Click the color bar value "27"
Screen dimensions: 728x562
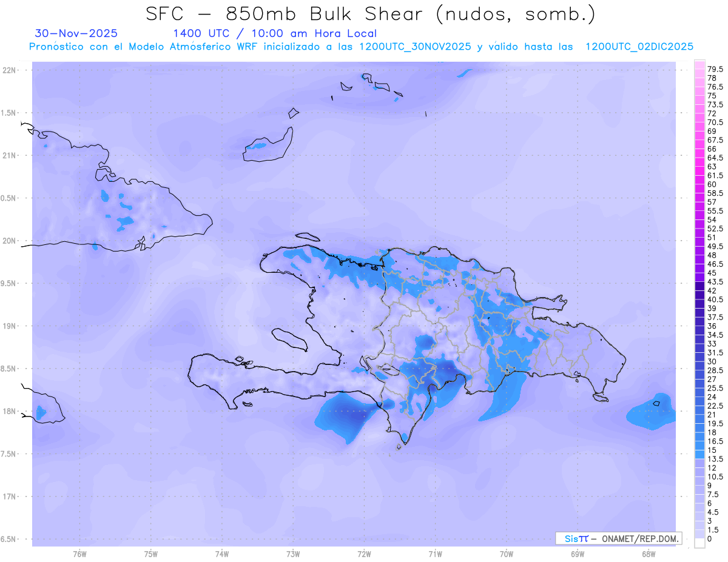click(712, 379)
